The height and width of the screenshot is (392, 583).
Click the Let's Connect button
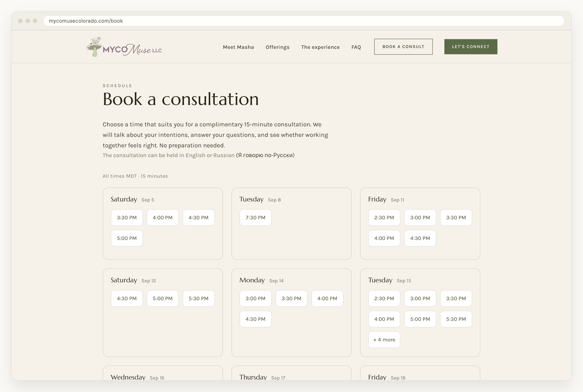coord(470,47)
